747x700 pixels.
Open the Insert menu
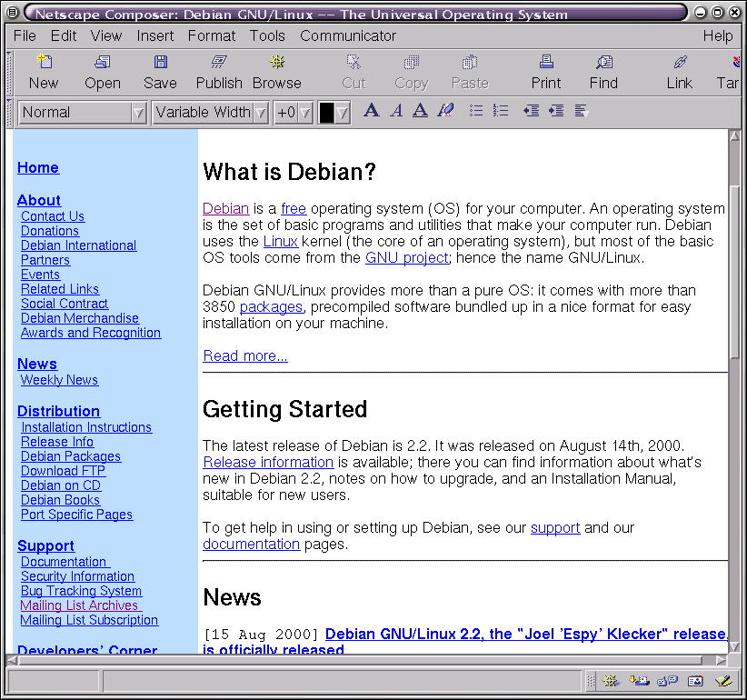(x=155, y=35)
